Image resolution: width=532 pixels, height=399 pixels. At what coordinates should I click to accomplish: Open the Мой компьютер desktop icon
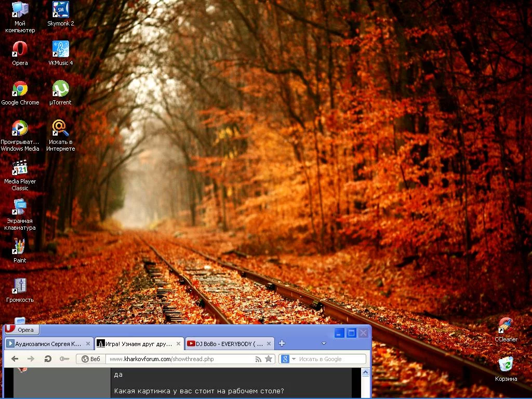coord(20,17)
